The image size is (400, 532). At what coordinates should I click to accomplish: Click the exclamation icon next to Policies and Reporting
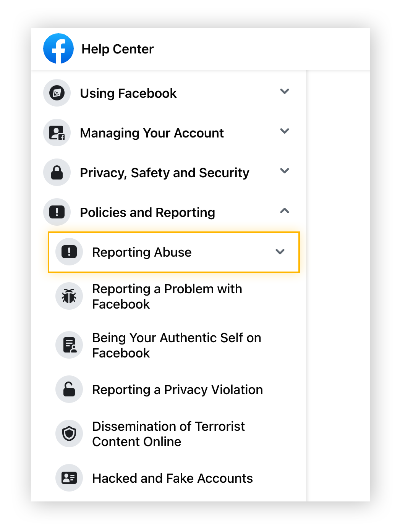tap(57, 212)
